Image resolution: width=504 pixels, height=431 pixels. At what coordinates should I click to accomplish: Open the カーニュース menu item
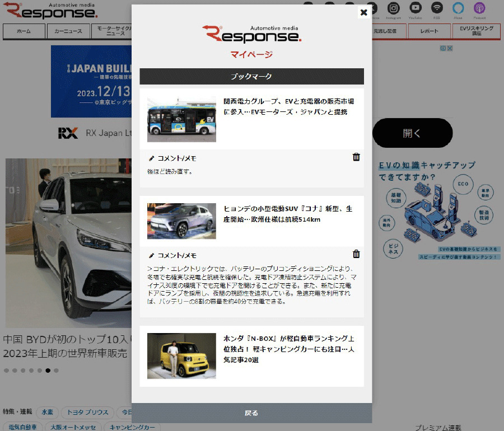68,31
